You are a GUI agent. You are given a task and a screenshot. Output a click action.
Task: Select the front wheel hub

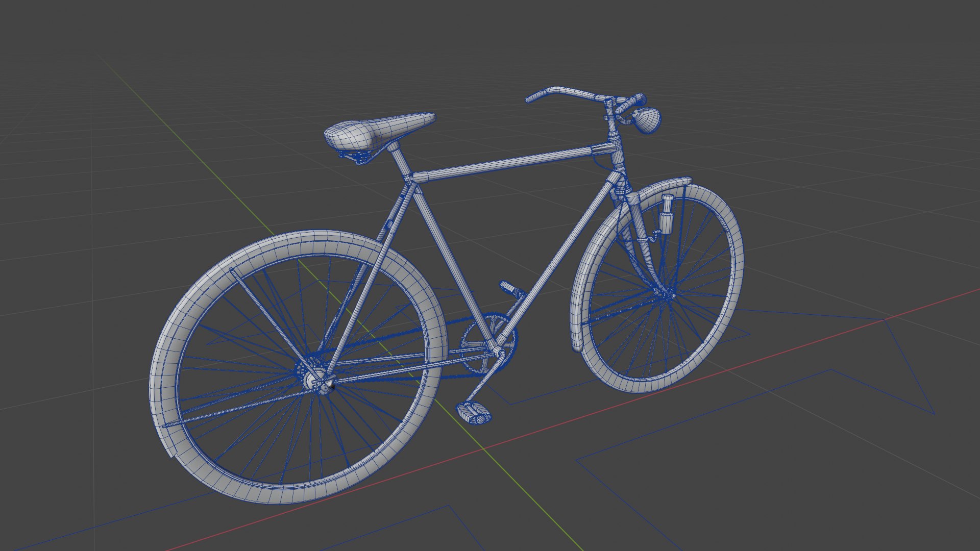pos(666,293)
